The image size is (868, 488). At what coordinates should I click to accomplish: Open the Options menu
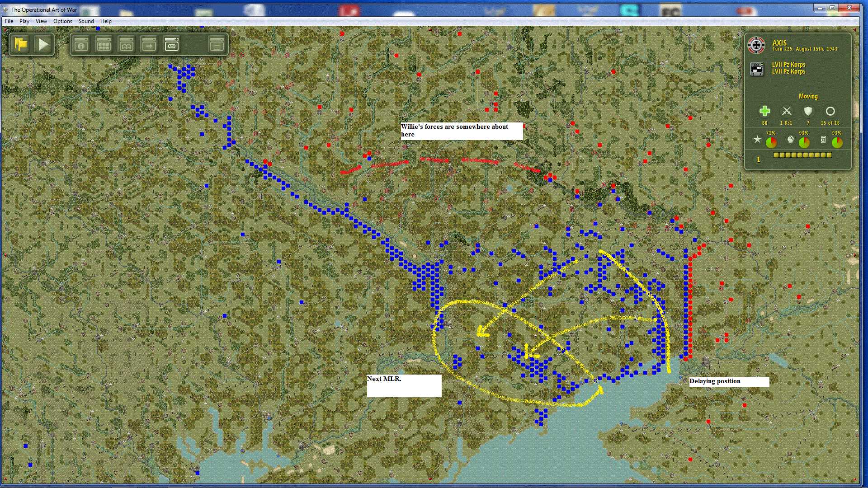(62, 21)
